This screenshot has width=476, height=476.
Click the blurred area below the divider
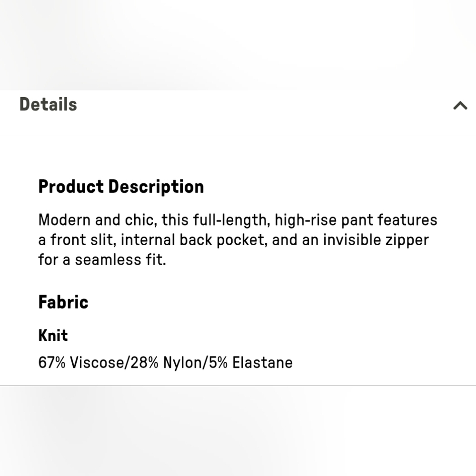coord(238,431)
